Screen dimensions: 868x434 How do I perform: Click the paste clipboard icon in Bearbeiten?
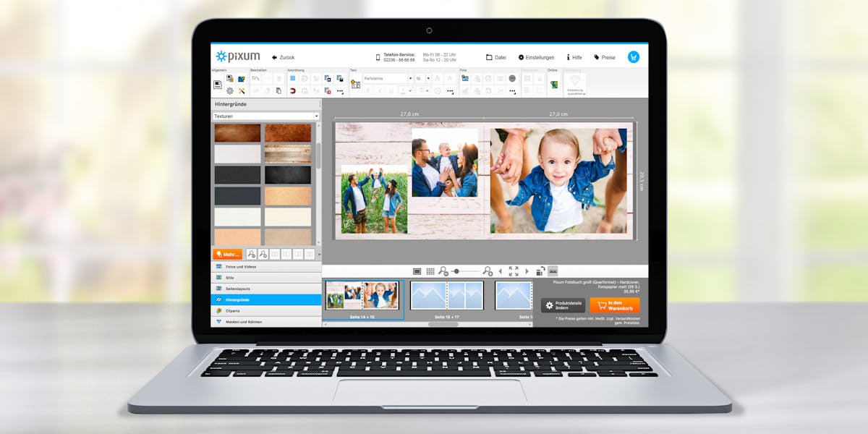[278, 91]
